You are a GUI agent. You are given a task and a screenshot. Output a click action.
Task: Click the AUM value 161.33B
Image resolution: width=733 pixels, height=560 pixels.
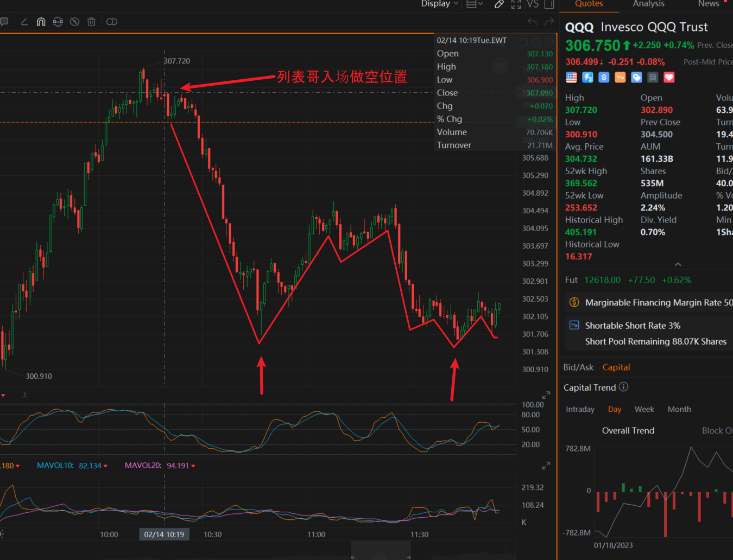pyautogui.click(x=657, y=159)
